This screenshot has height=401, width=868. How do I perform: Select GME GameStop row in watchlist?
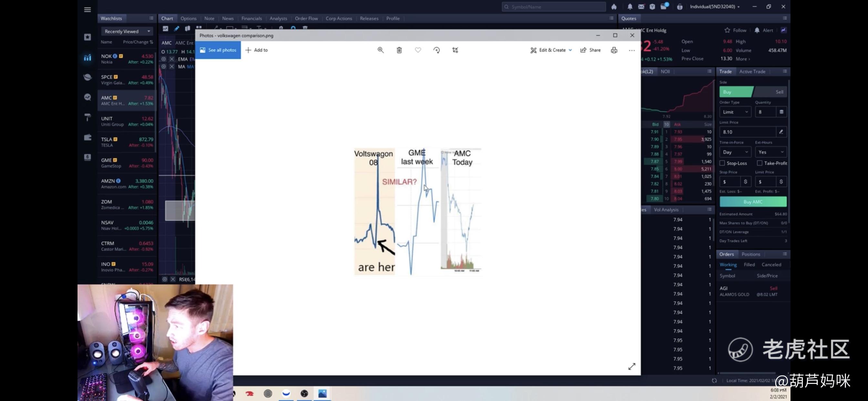coord(127,163)
